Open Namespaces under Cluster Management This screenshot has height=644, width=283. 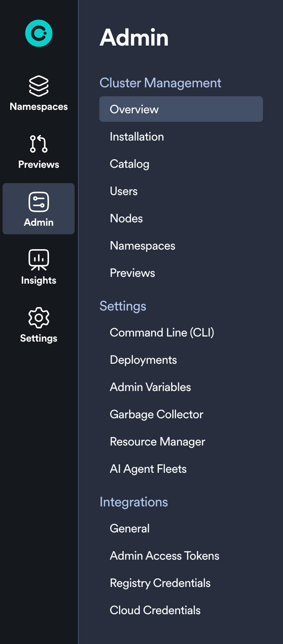142,245
